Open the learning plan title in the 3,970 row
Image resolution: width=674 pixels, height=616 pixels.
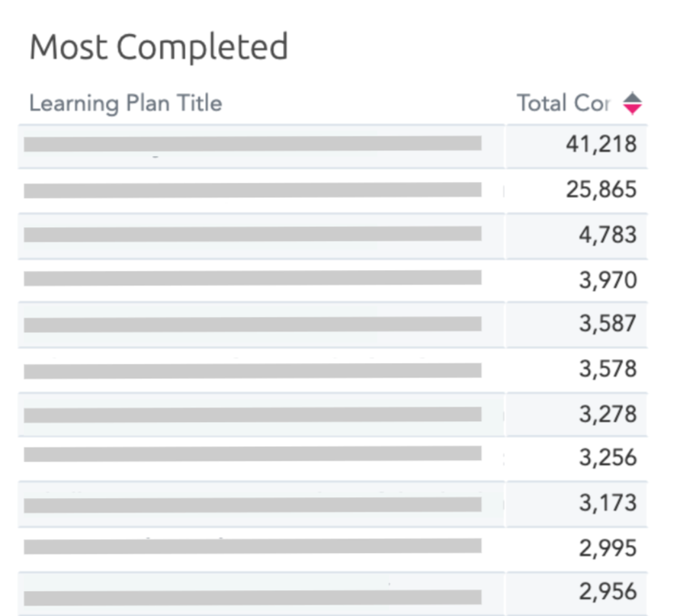pos(252,278)
